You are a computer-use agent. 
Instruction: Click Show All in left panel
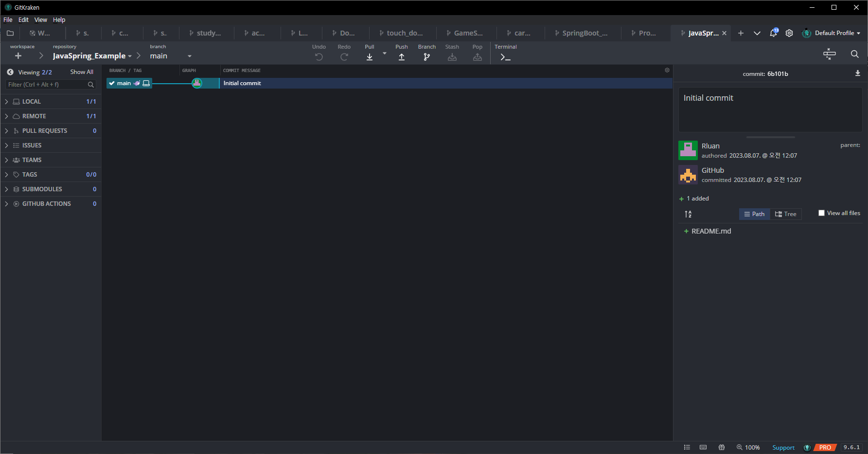pos(82,72)
